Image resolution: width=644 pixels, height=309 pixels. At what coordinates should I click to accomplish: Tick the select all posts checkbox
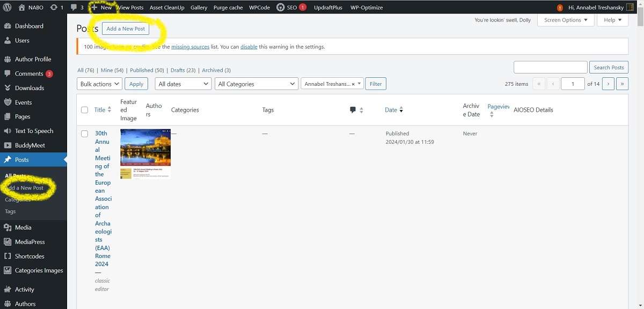[84, 110]
